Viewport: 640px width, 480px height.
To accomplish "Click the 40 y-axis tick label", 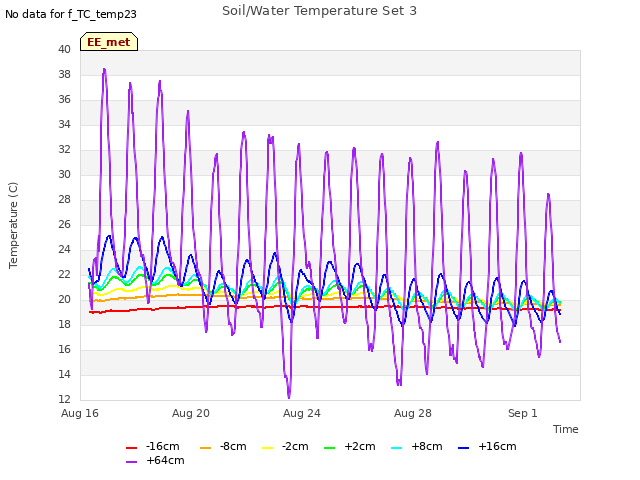I will pyautogui.click(x=64, y=49).
